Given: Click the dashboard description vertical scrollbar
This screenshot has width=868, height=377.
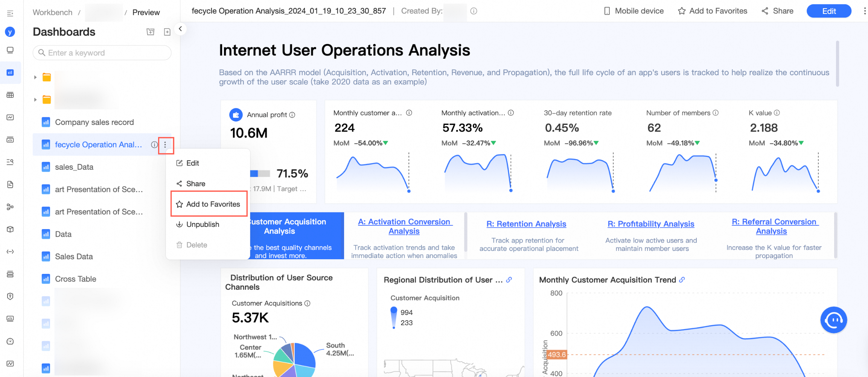Looking at the screenshot, I should click(x=837, y=64).
